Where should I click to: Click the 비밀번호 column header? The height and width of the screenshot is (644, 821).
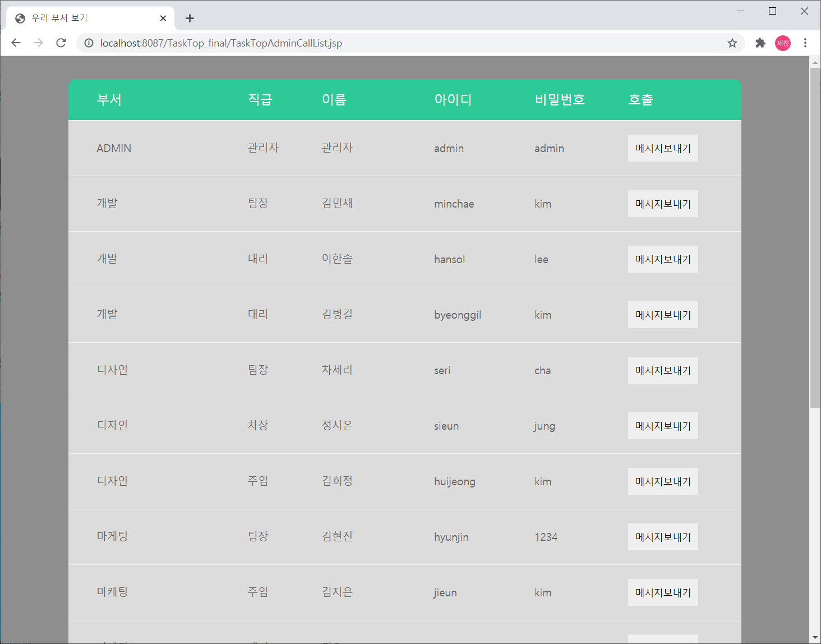(x=560, y=100)
